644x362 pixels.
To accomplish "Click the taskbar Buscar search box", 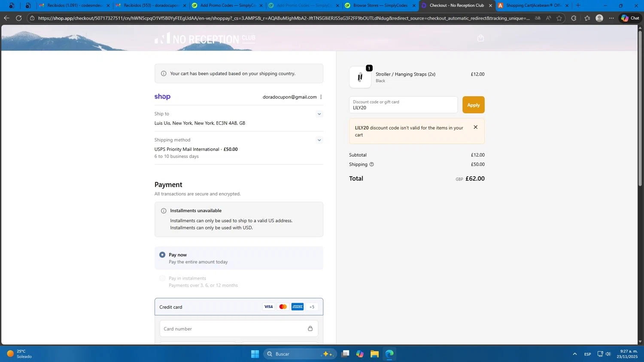I will coord(300,354).
